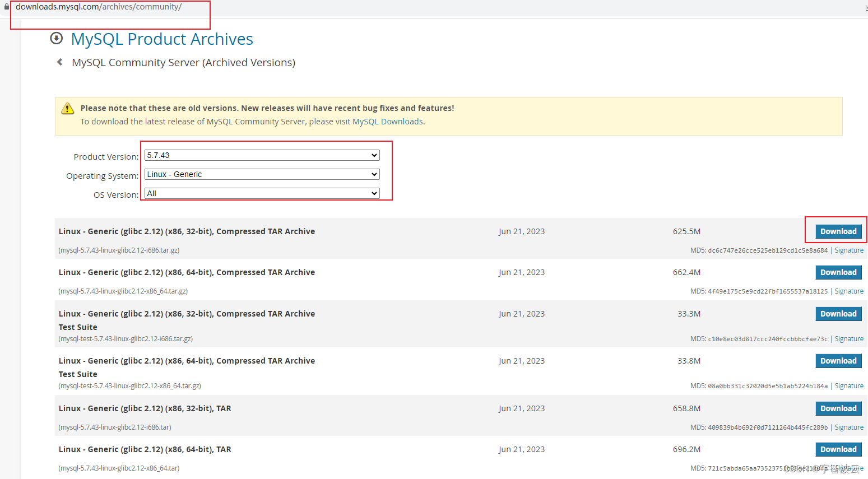868x479 pixels.
Task: Click the yellow warning triangle icon
Action: click(67, 109)
